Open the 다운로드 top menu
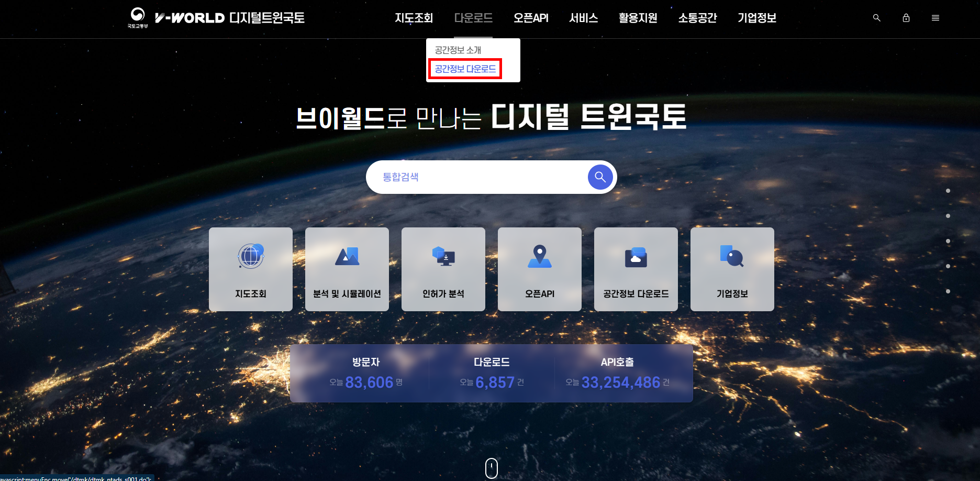The width and height of the screenshot is (980, 481). tap(473, 18)
